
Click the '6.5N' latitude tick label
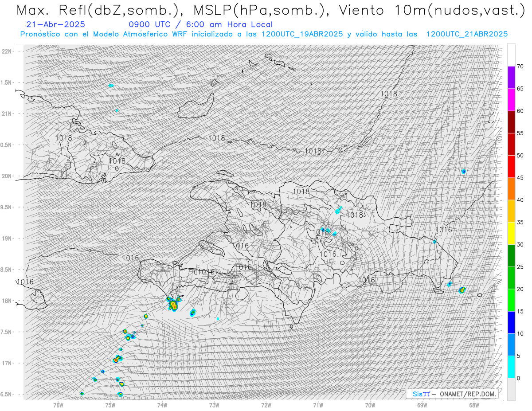point(6,394)
